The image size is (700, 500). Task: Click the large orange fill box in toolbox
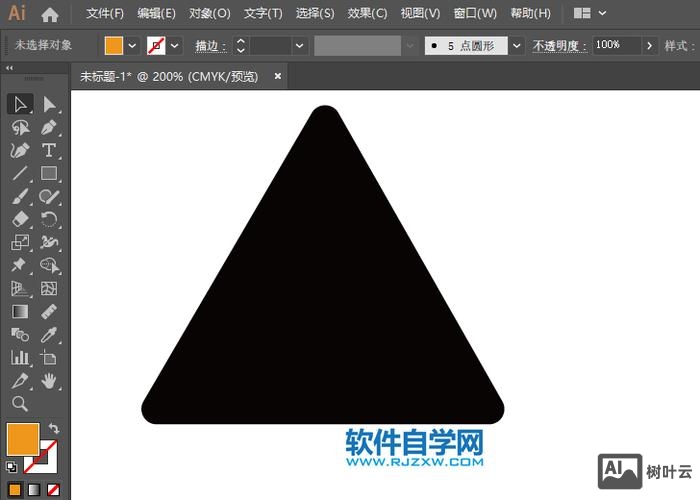pos(23,439)
